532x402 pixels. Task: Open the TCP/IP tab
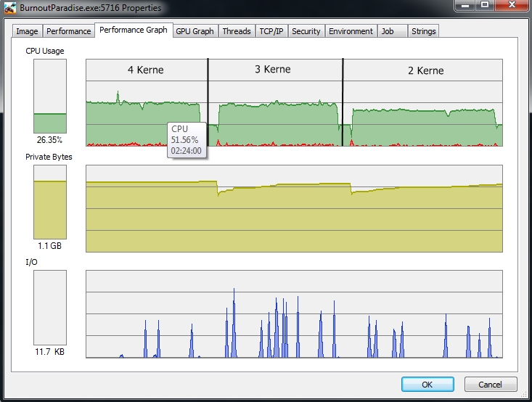(x=271, y=31)
